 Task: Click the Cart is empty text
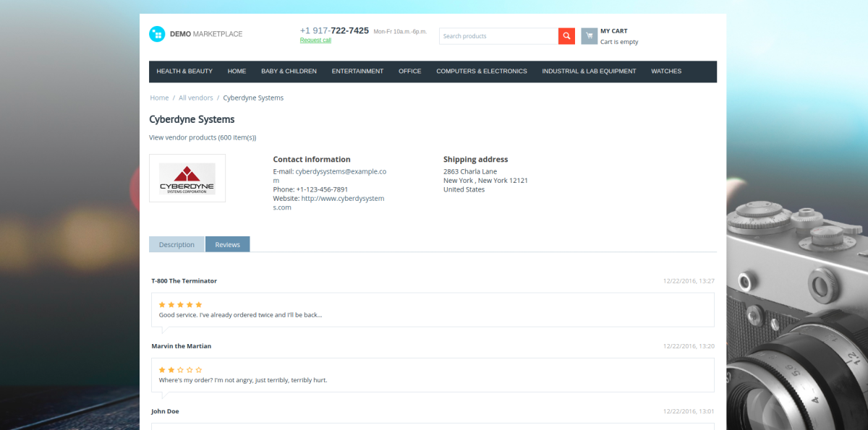pyautogui.click(x=619, y=42)
